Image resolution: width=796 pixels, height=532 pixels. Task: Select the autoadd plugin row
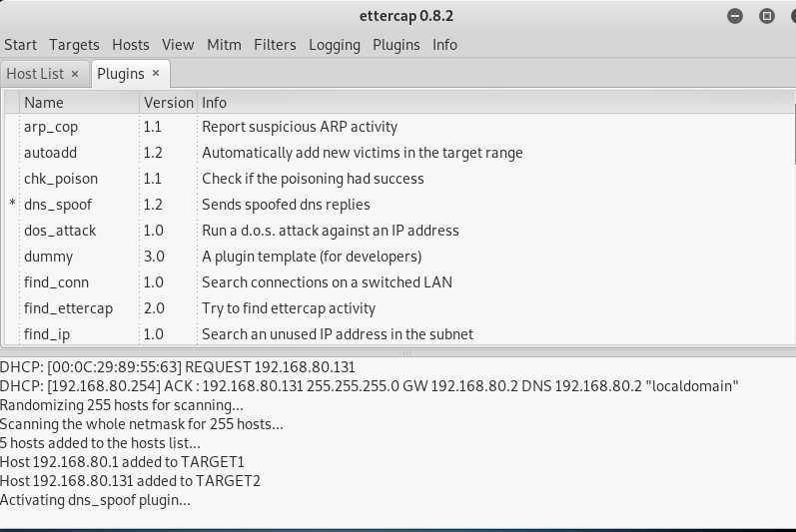[x=398, y=153]
